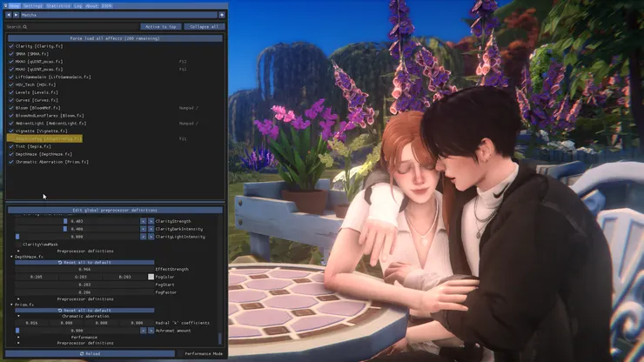
Task: Toggle the Bloom [BloomMbF.fx] checkbox
Action: 11,108
